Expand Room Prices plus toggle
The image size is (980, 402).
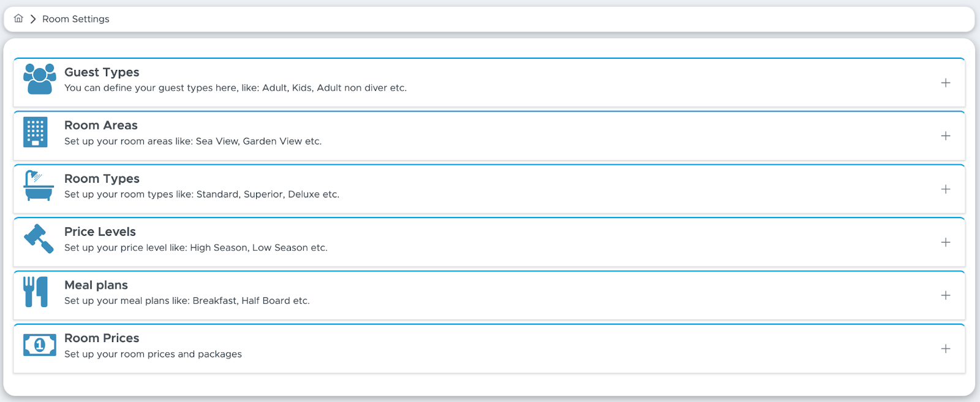(946, 349)
